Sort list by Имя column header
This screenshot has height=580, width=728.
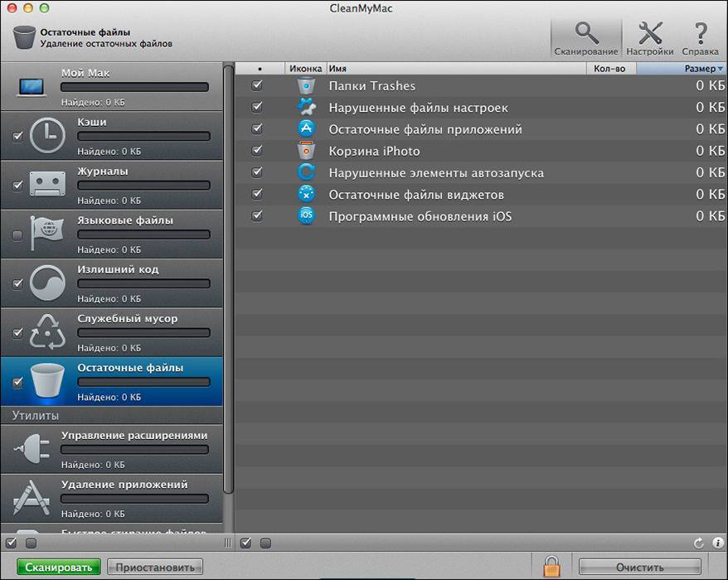[456, 68]
